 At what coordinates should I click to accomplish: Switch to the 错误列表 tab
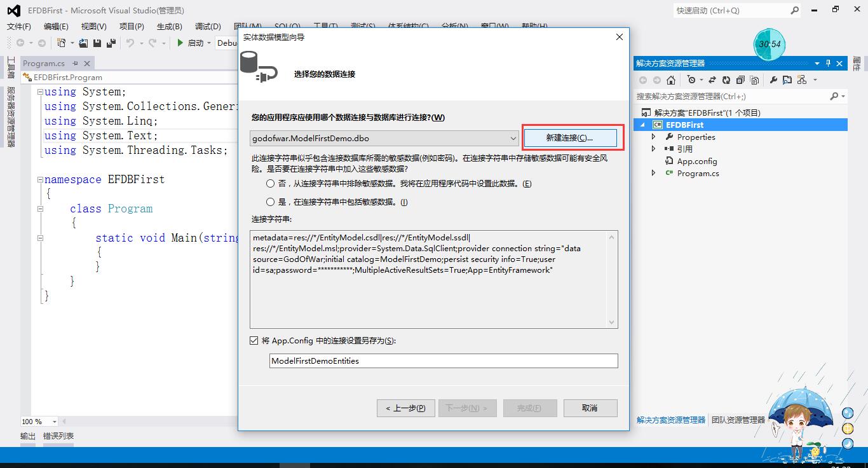click(58, 436)
